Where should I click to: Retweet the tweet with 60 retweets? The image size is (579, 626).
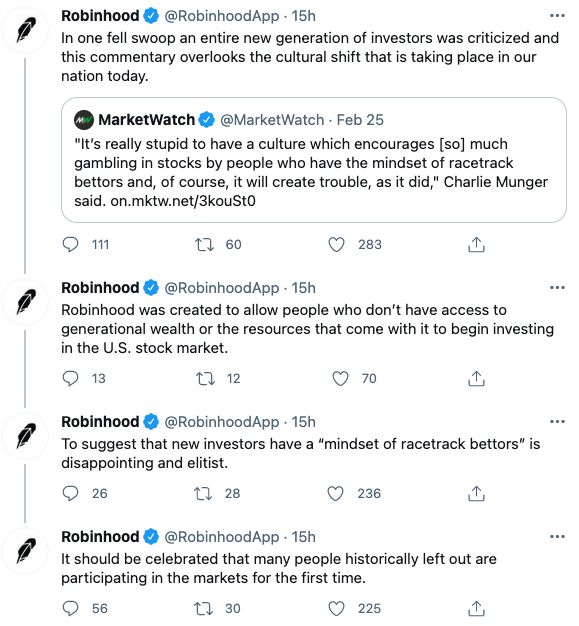[204, 244]
